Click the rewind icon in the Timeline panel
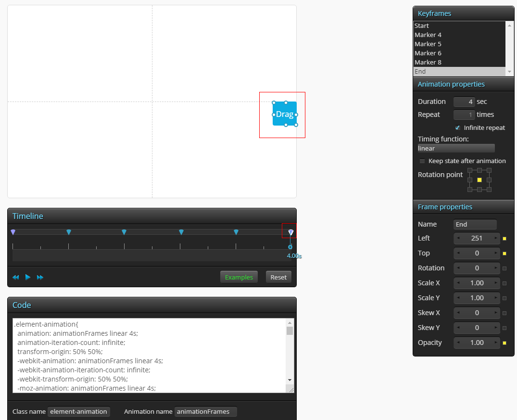The height and width of the screenshot is (420, 517). 15,277
